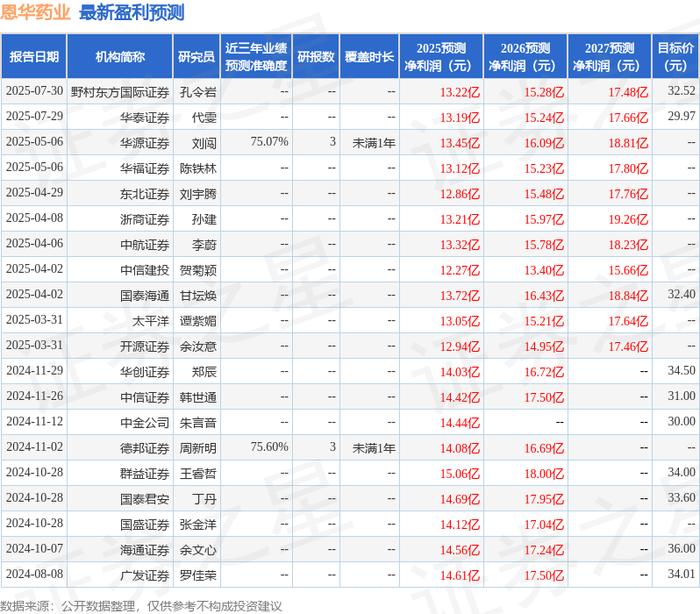
Task: Select institution 国泰君安
Action: click(x=145, y=500)
